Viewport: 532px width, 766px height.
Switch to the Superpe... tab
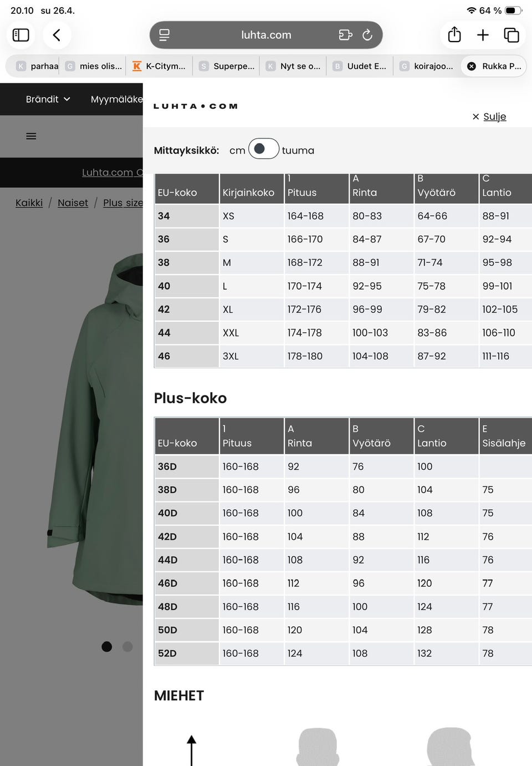227,66
